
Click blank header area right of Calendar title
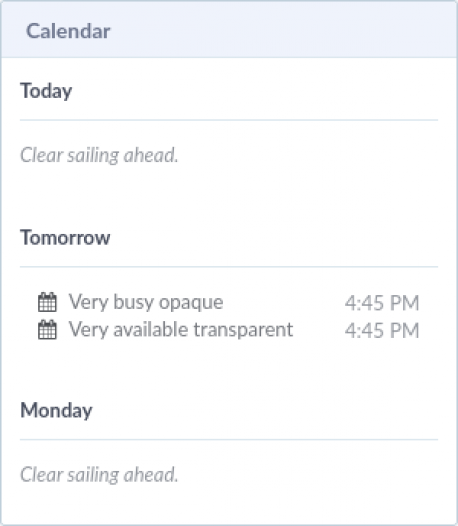coord(282,30)
